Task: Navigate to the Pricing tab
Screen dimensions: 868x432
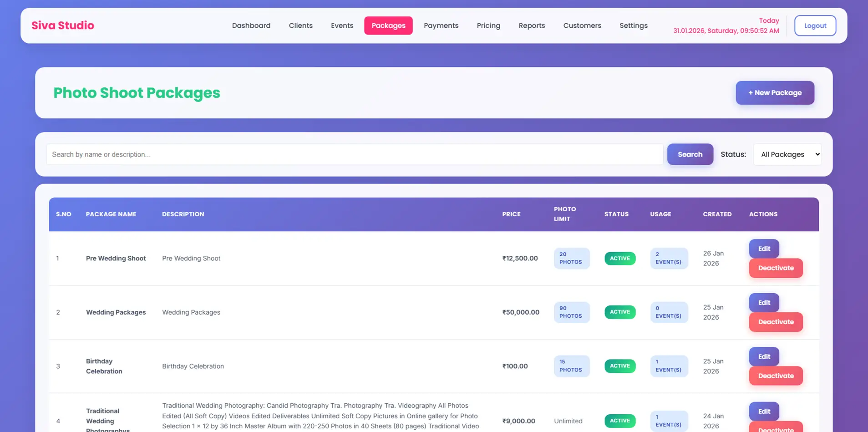Action: pyautogui.click(x=488, y=25)
